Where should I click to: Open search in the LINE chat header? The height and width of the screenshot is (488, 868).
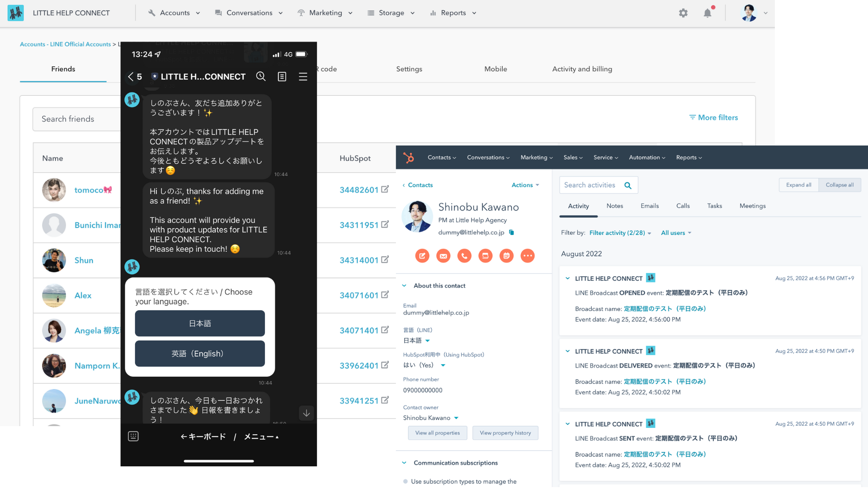coord(261,76)
